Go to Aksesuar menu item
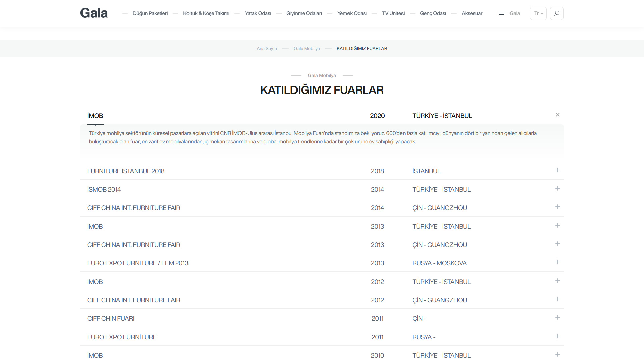This screenshot has height=362, width=644. [472, 13]
